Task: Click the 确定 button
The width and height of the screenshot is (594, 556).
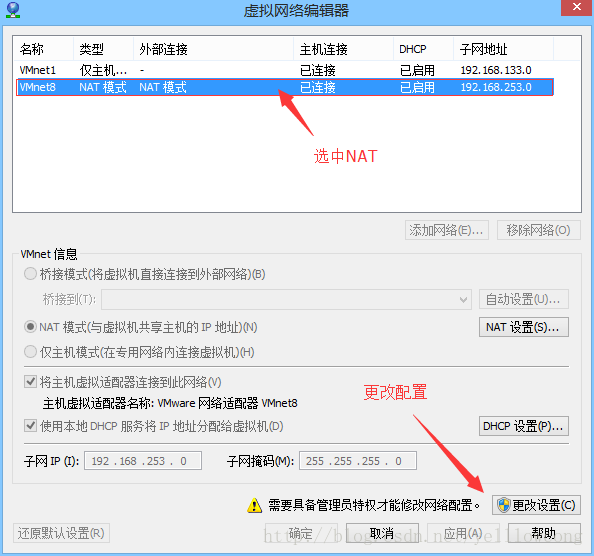Action: click(301, 533)
